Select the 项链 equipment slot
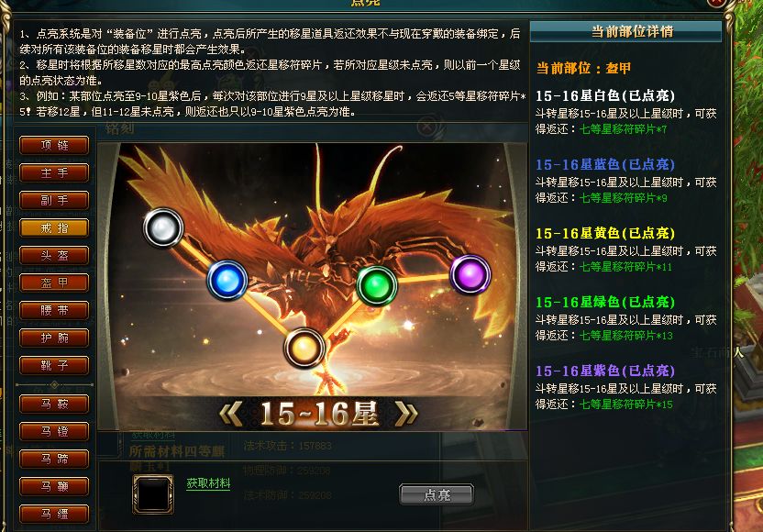The height and width of the screenshot is (532, 763). point(54,145)
